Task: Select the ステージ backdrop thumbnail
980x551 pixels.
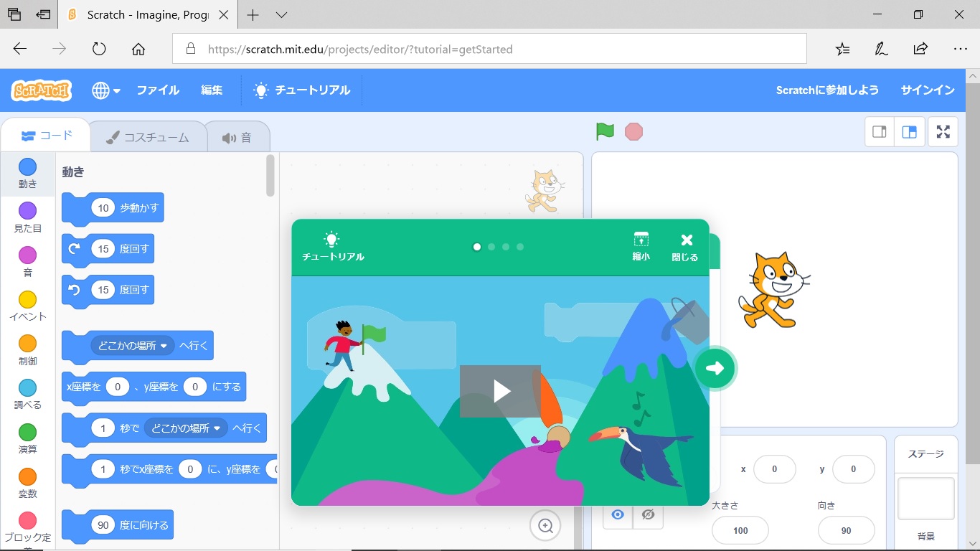Action: click(x=926, y=499)
